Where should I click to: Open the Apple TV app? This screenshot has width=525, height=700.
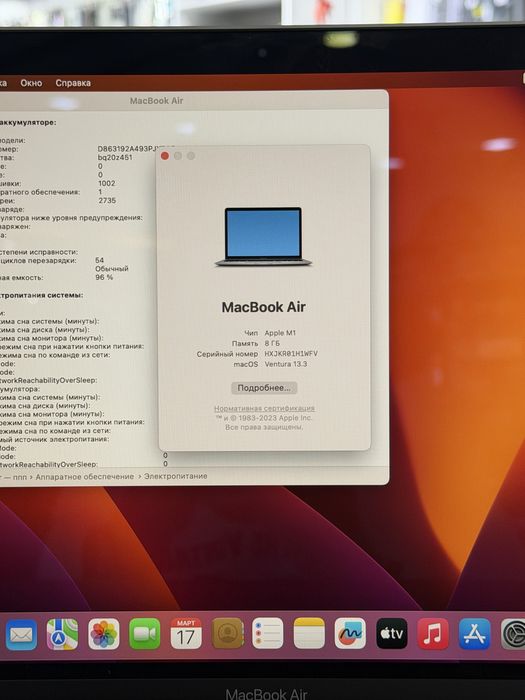pyautogui.click(x=392, y=633)
